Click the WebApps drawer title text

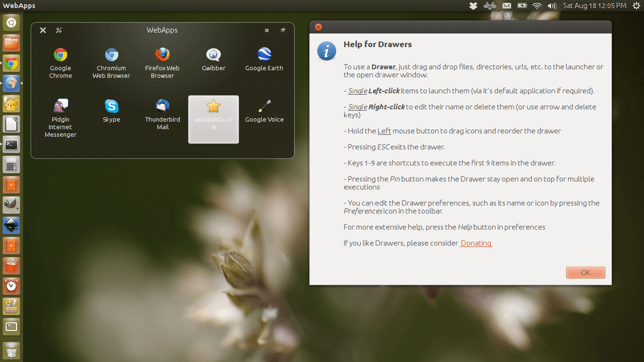[162, 30]
